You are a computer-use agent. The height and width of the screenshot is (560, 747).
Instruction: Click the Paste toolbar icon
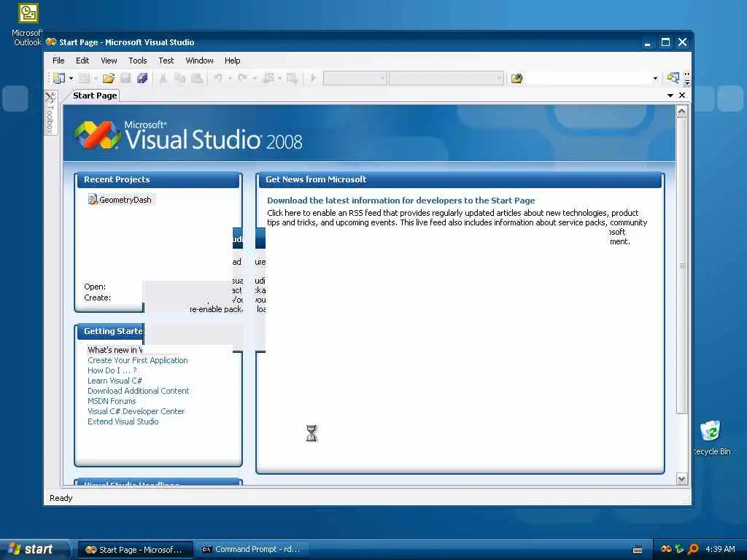coord(197,78)
